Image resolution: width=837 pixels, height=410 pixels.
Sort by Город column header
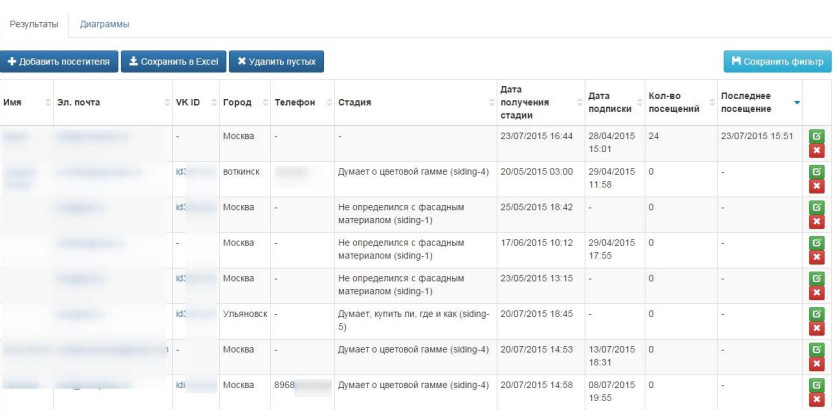coord(237,102)
